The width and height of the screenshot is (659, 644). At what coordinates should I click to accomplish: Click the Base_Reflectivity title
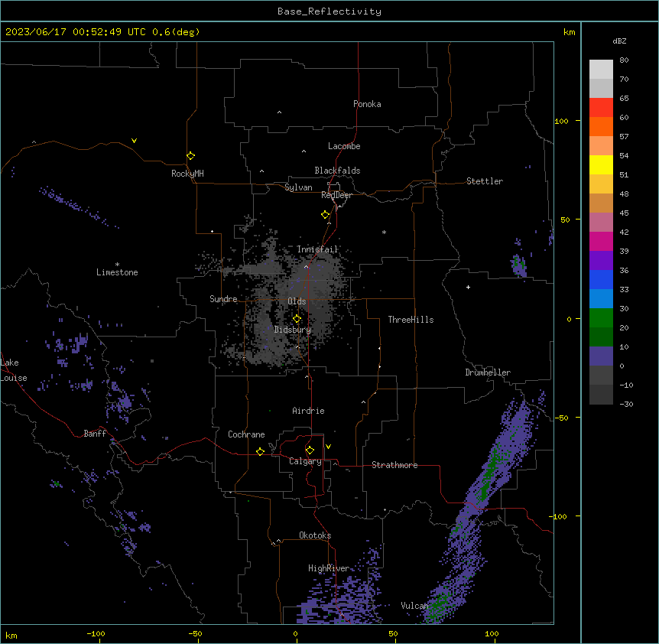(x=329, y=11)
